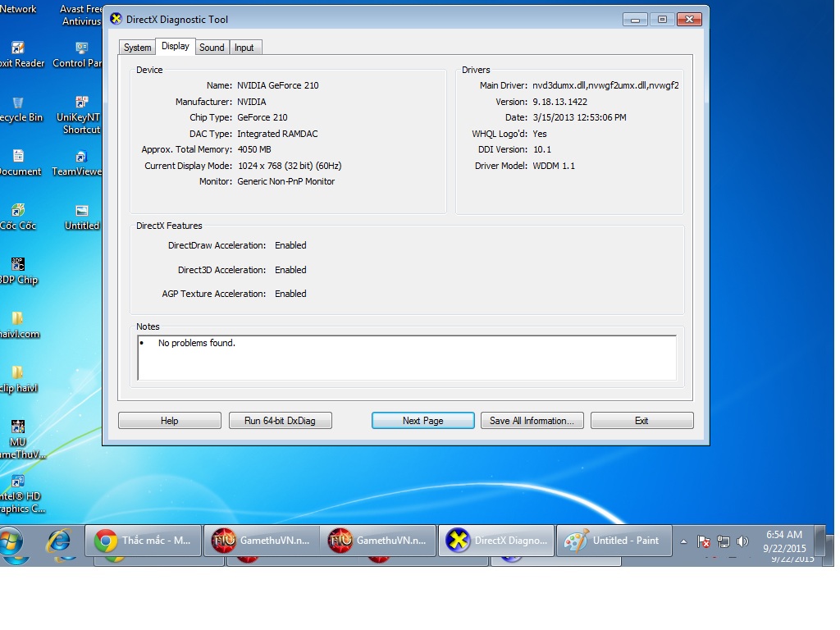Screen dimensions: 840x630
Task: Click "Enabled" beside Direct3D Acceleration
Action: click(x=290, y=270)
